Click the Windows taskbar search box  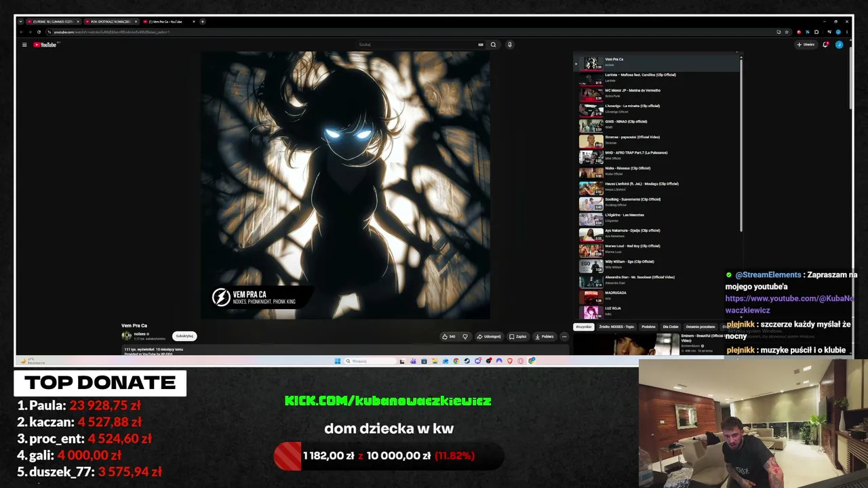[370, 361]
